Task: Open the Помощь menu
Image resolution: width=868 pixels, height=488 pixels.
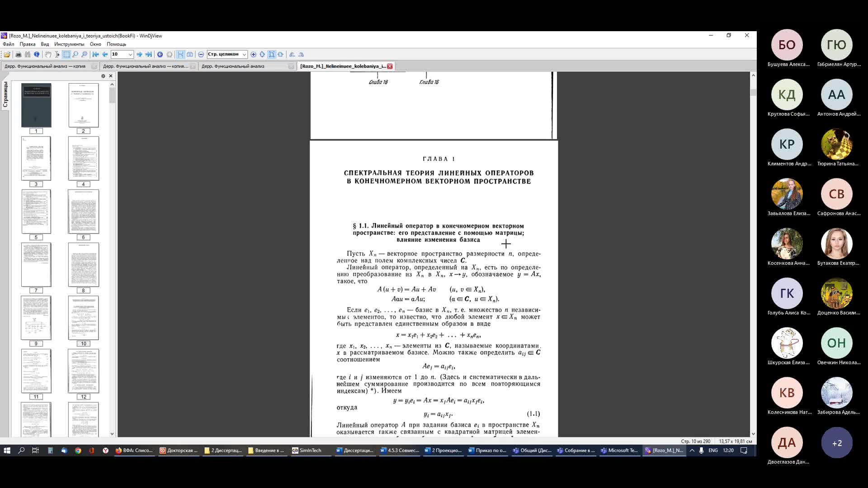Action: pyautogui.click(x=116, y=44)
